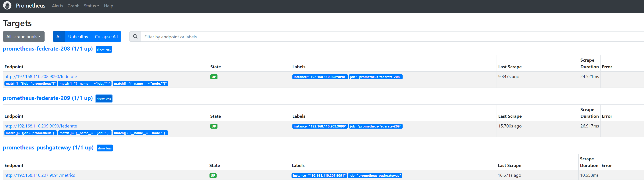Click UP state badge for pushgateway

pyautogui.click(x=213, y=176)
